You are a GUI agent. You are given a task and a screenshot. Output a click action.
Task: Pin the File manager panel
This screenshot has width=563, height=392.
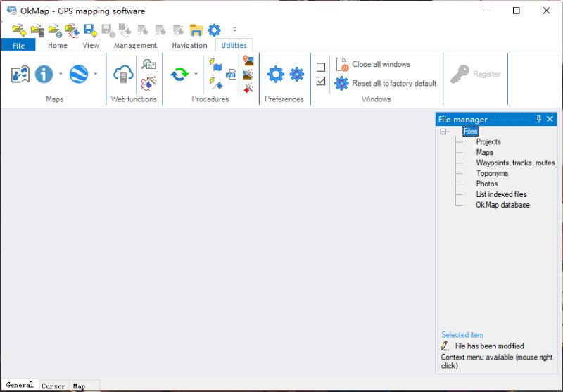click(538, 119)
